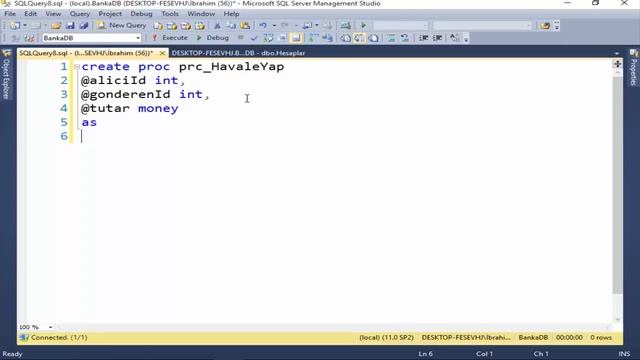Viewport: 640px width, 360px height.
Task: Toggle Include Actual Execution Plan
Action: (313, 38)
